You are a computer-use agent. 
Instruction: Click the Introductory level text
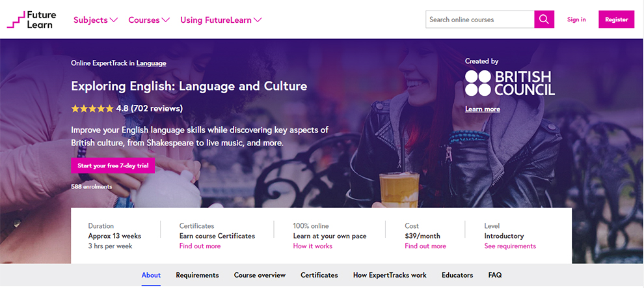click(x=504, y=236)
